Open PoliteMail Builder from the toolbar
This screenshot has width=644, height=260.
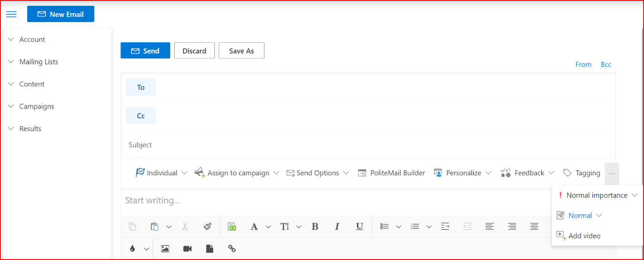(391, 173)
